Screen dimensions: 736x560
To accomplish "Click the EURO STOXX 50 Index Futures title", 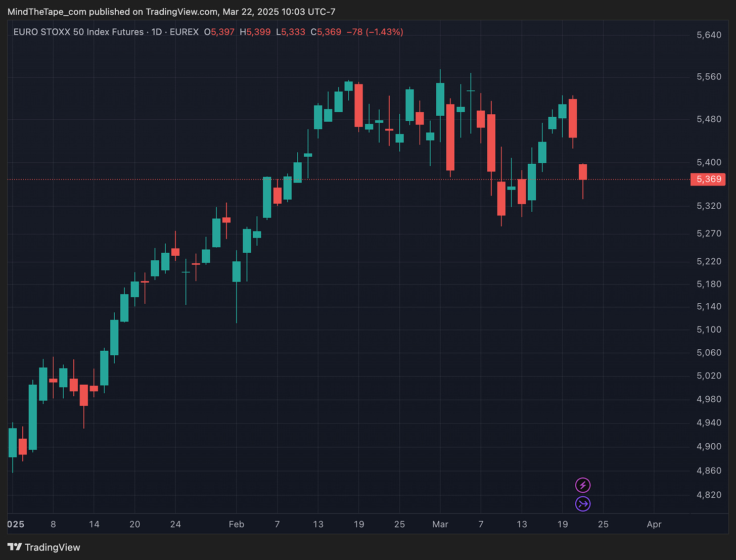I will [78, 32].
